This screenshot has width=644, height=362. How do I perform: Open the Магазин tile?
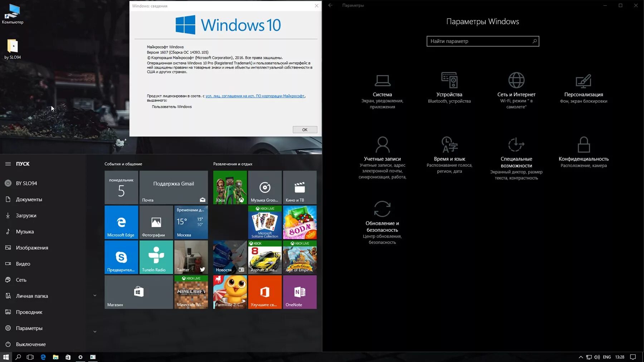(x=138, y=292)
